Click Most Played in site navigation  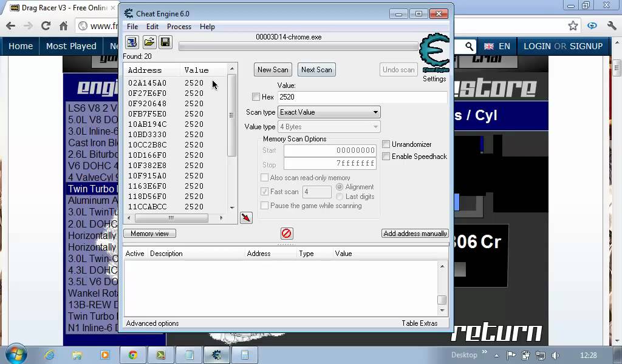pyautogui.click(x=71, y=46)
